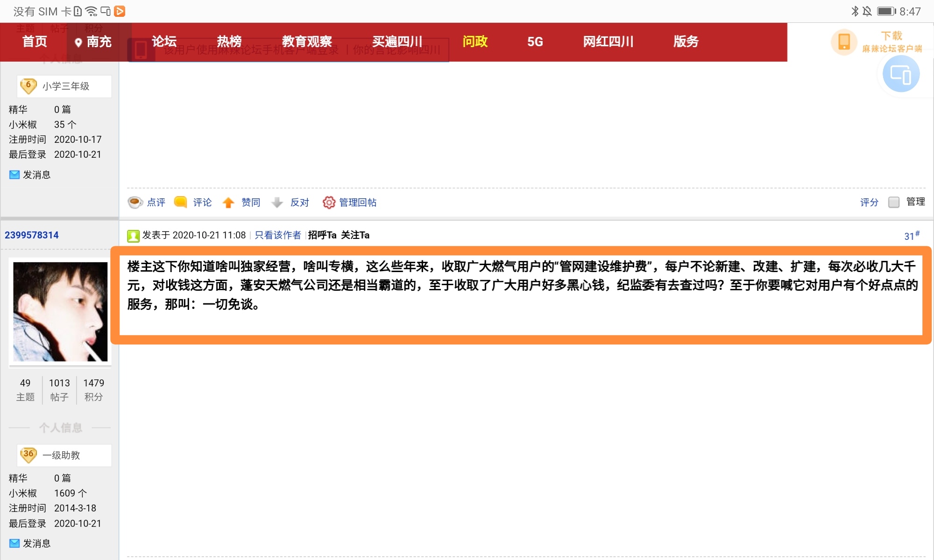This screenshot has width=934, height=560.
Task: Click floor number 31# link
Action: click(x=911, y=236)
